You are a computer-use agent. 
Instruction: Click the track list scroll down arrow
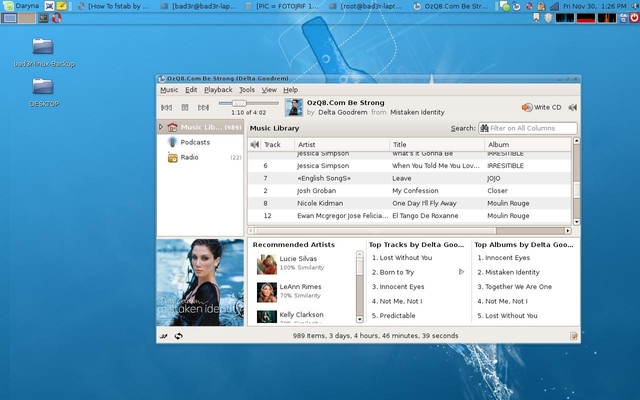(x=576, y=222)
